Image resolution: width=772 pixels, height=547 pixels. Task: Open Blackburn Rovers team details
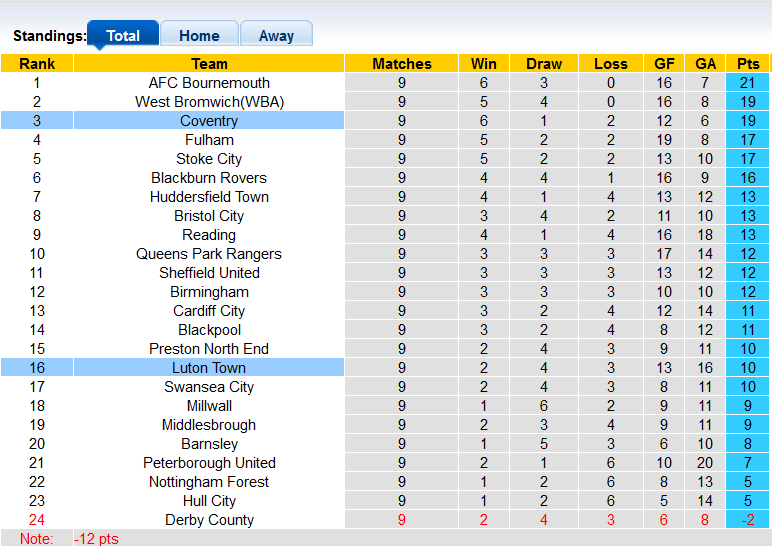(209, 178)
